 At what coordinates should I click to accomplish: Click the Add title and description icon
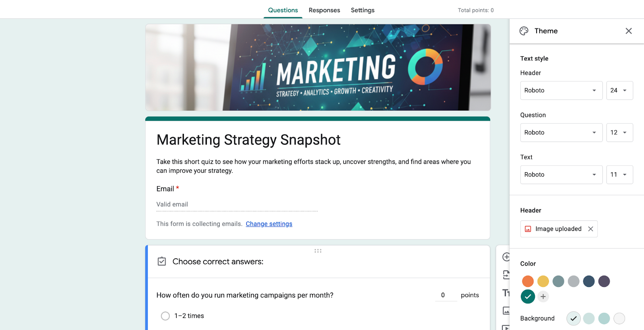coord(506,293)
